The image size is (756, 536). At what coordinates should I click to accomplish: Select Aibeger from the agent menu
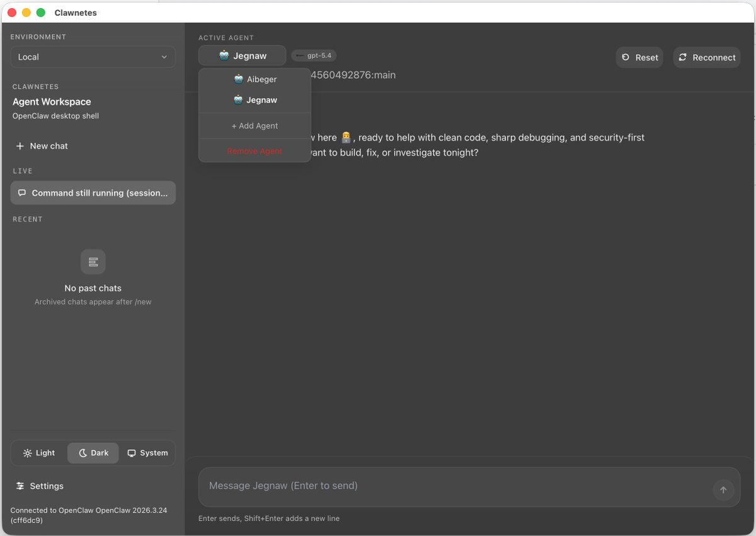point(255,79)
